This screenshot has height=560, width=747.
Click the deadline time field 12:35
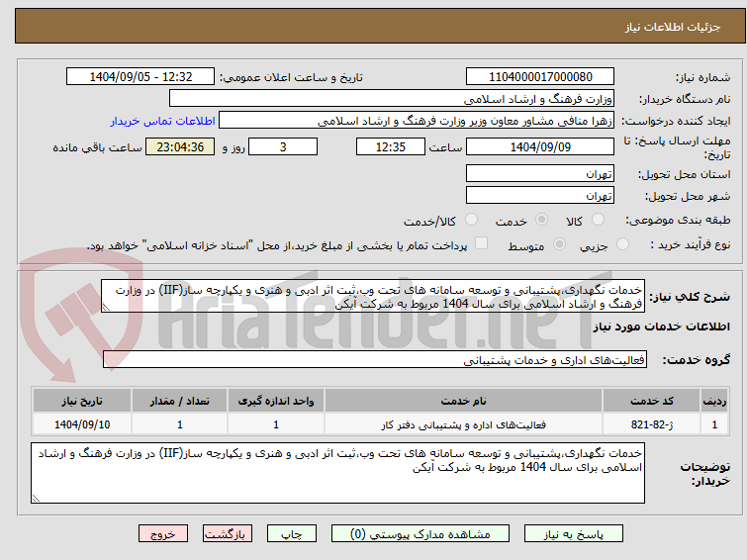point(391,146)
